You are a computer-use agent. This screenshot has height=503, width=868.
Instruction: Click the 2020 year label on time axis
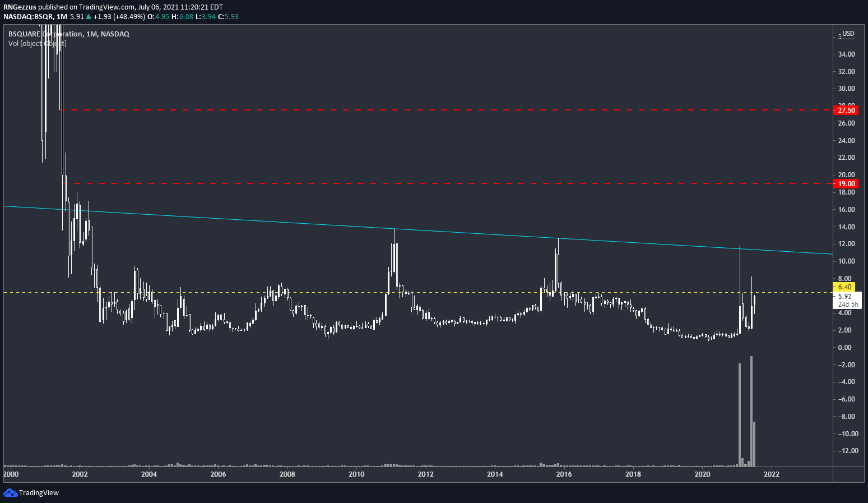[x=702, y=474]
